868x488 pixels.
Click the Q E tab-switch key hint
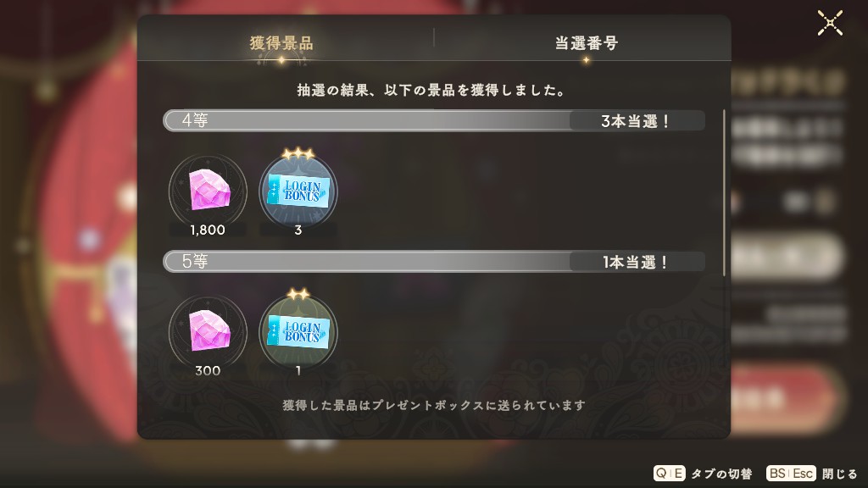703,474
